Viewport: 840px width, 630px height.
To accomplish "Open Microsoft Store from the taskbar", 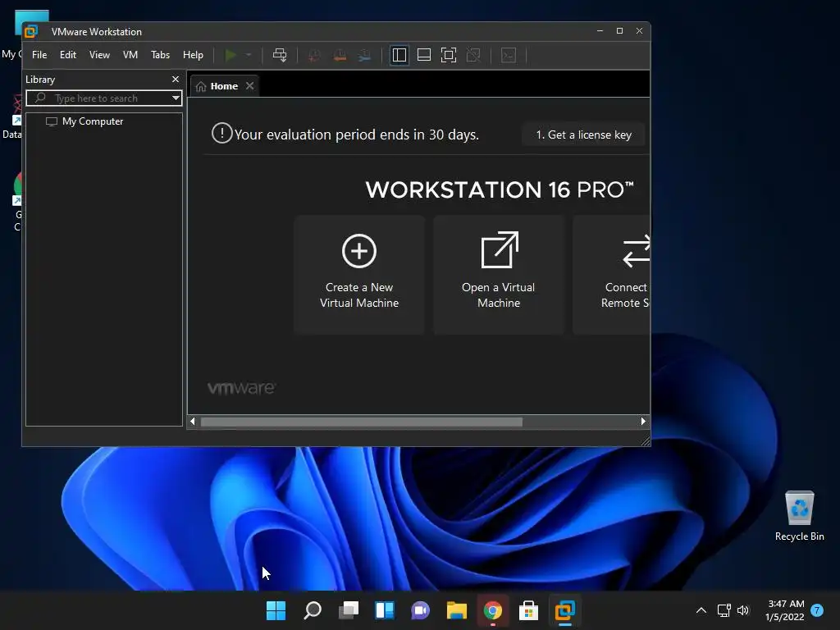I will (529, 610).
